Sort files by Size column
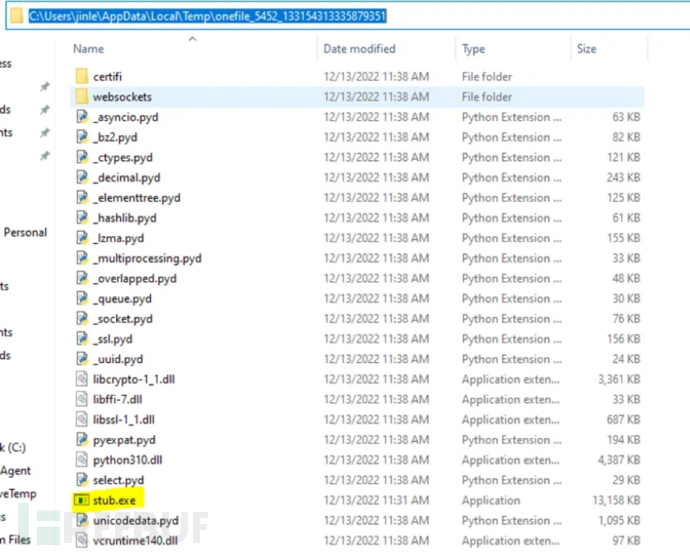The width and height of the screenshot is (690, 552). (x=586, y=48)
